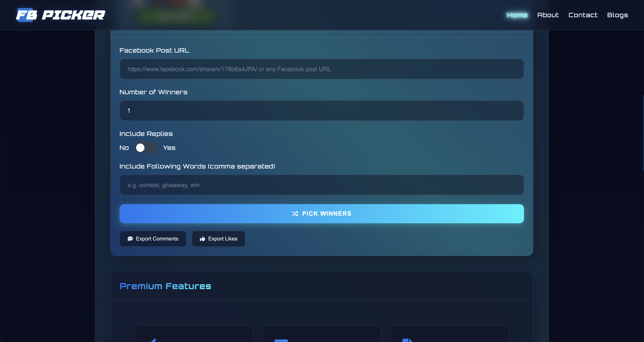Click the Include Following Words input

click(x=321, y=185)
